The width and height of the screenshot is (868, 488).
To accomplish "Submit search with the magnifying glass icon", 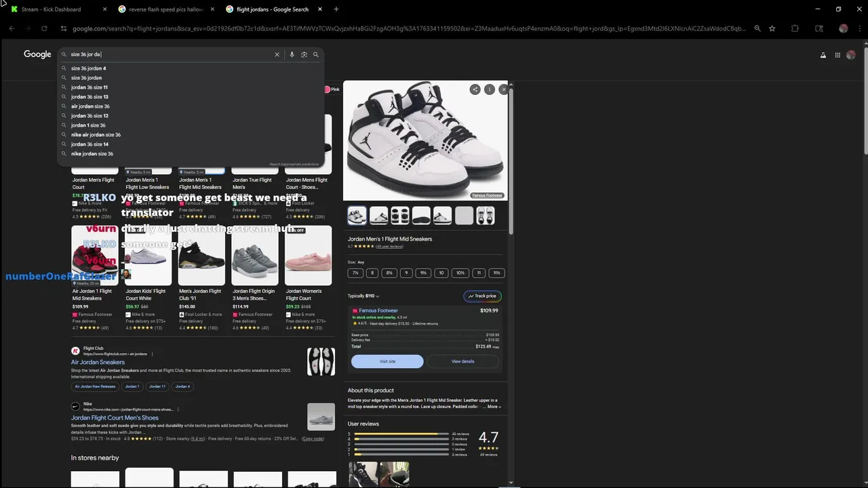I will click(315, 54).
